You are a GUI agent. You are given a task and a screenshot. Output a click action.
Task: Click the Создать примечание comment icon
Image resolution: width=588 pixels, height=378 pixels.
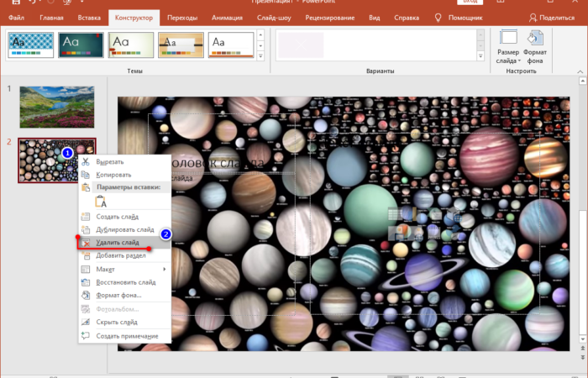(86, 336)
